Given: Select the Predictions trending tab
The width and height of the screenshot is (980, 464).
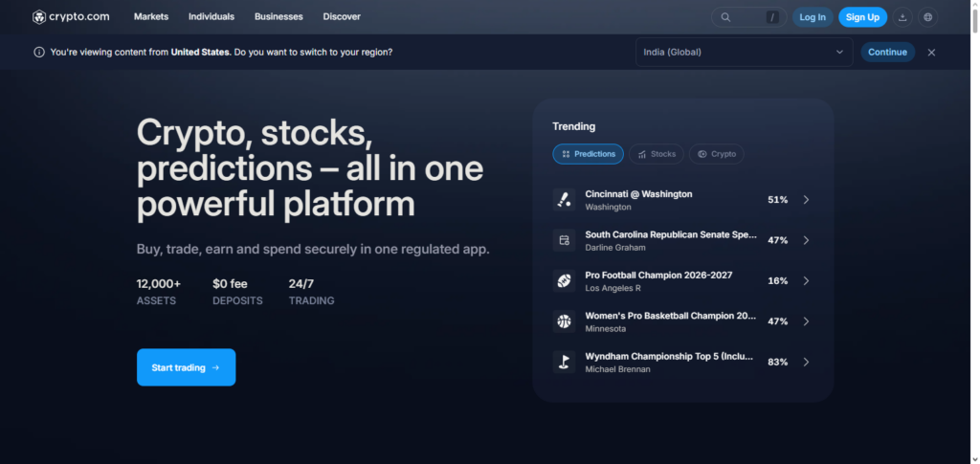Looking at the screenshot, I should (x=589, y=154).
